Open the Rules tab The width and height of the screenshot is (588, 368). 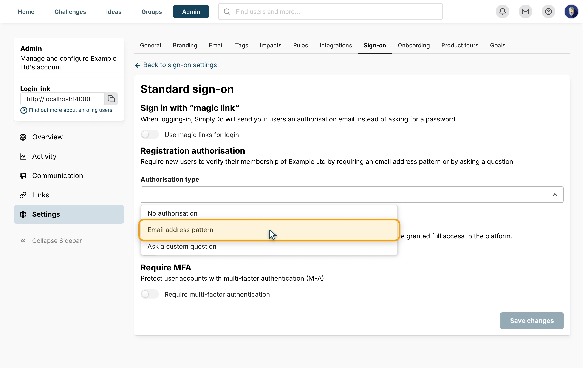(300, 45)
